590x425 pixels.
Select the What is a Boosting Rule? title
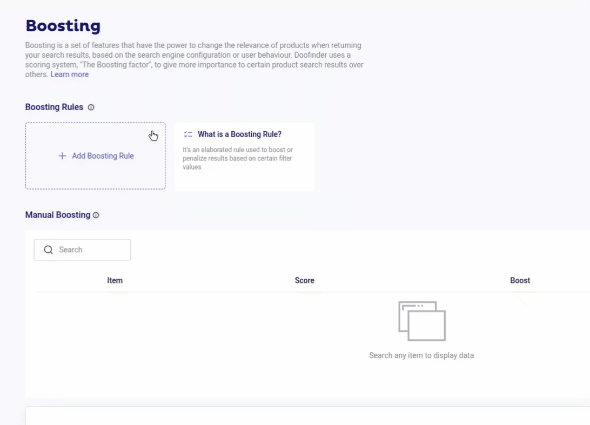[240, 134]
